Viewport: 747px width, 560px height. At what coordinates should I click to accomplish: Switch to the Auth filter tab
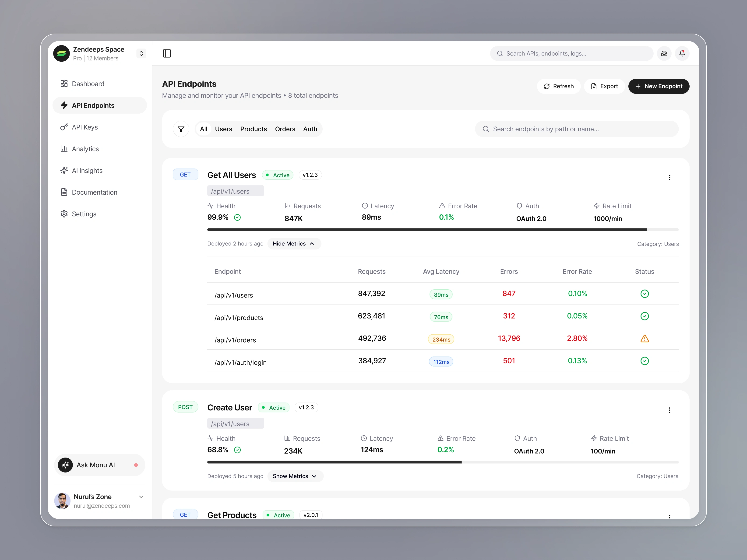310,129
